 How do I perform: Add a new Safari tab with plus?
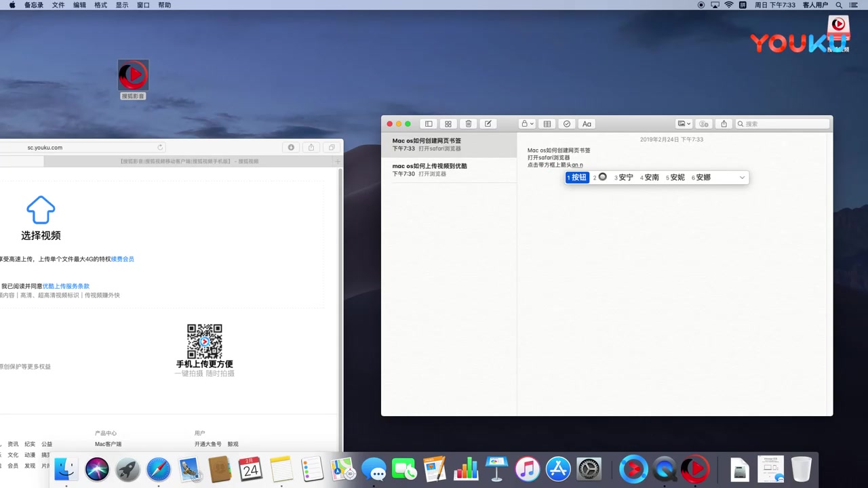(338, 161)
